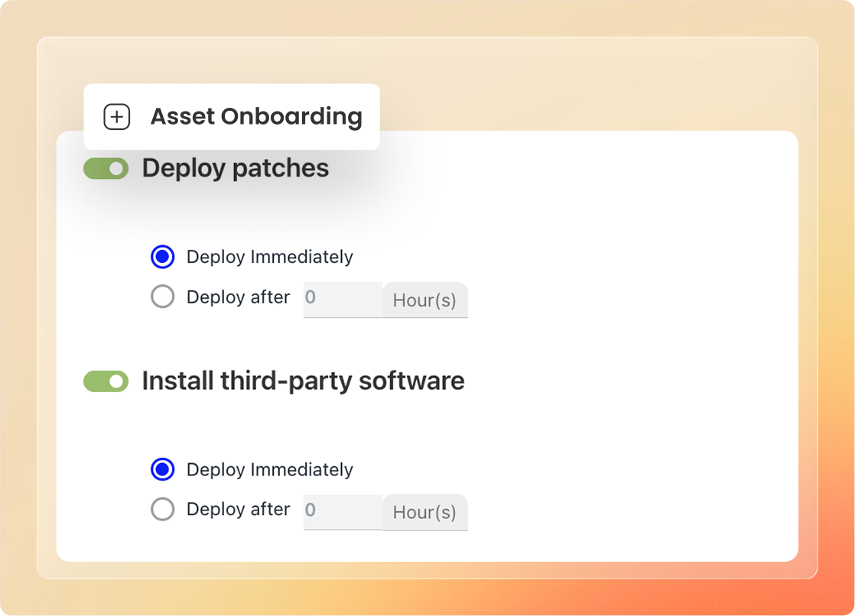The image size is (855, 616).
Task: Click the Deploy patches heading text
Action: coord(236,168)
